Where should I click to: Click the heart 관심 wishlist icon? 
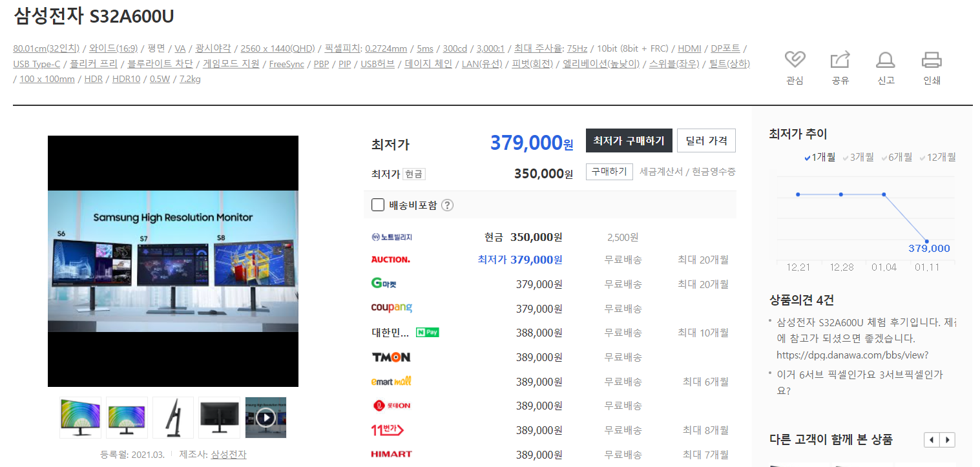pyautogui.click(x=795, y=60)
